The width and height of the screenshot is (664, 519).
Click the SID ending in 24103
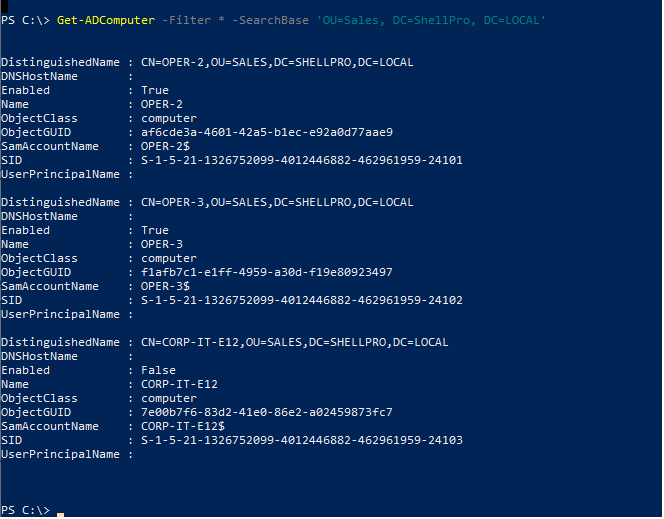point(302,440)
